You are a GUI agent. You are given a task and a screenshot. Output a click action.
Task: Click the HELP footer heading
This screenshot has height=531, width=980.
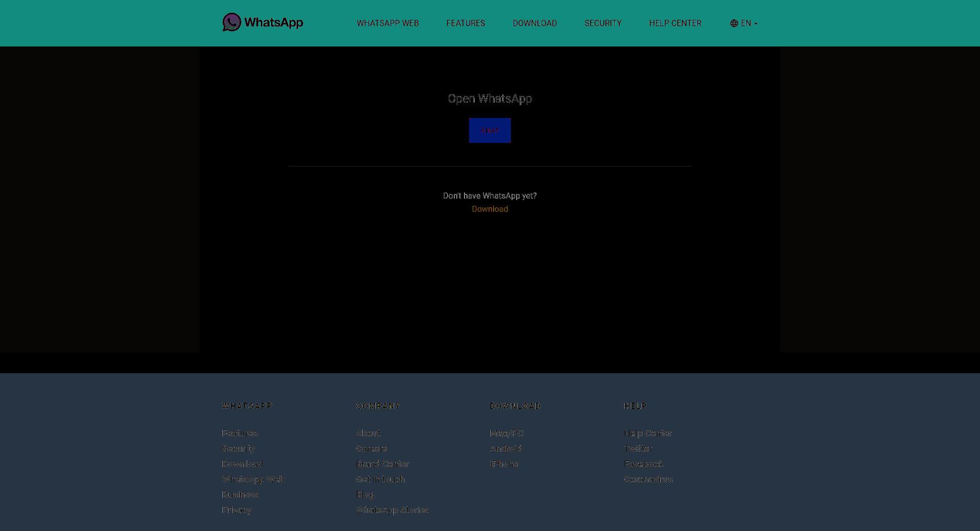click(635, 406)
